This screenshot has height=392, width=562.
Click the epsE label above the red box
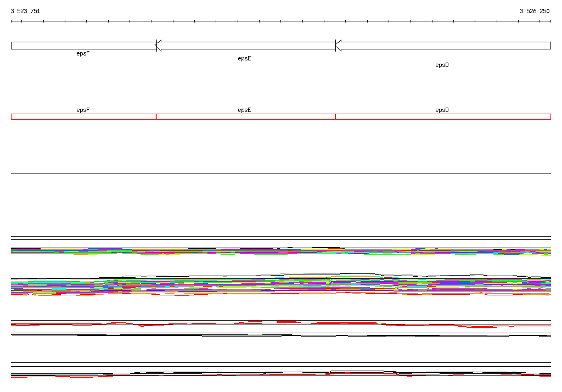tap(244, 110)
